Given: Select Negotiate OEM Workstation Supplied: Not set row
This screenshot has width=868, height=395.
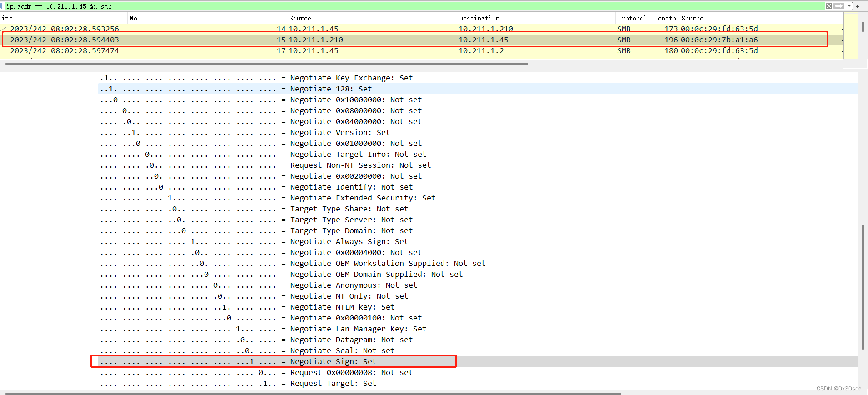Looking at the screenshot, I should [x=478, y=264].
